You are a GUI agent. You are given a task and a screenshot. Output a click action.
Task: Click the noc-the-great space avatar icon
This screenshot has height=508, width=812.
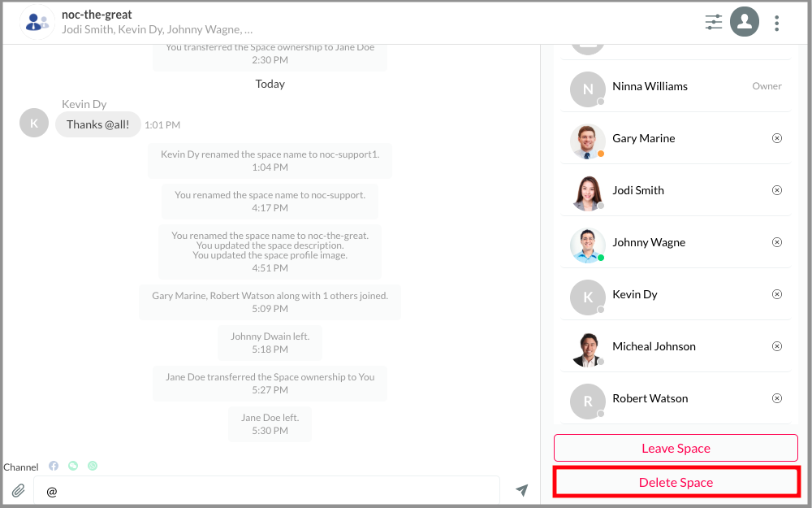click(37, 22)
